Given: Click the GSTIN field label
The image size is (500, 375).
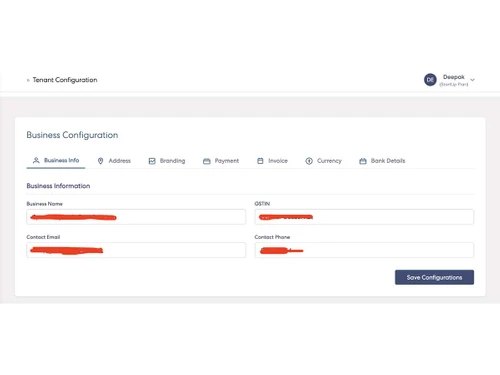Looking at the screenshot, I should [x=262, y=204].
